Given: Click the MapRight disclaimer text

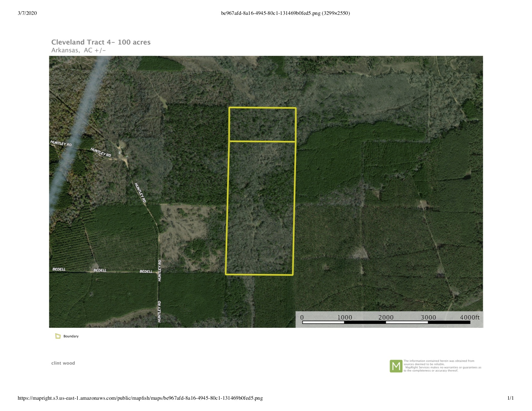Looking at the screenshot, I should point(442,366).
